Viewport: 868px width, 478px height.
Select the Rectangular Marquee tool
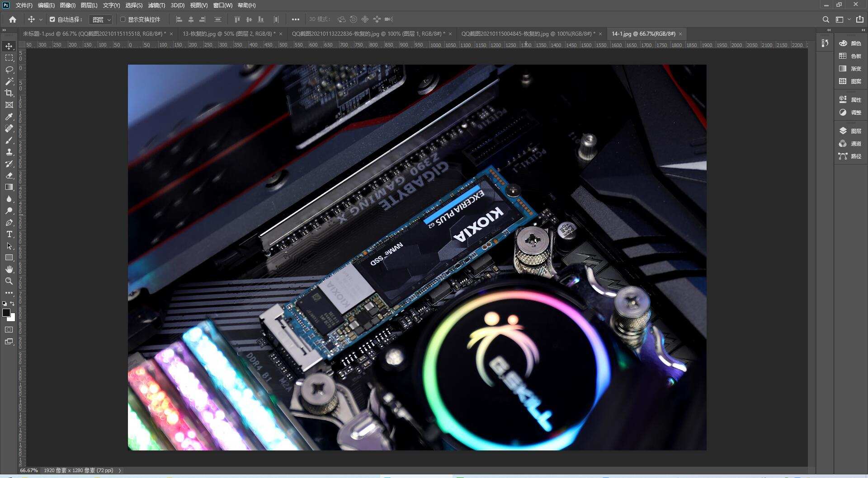point(9,58)
